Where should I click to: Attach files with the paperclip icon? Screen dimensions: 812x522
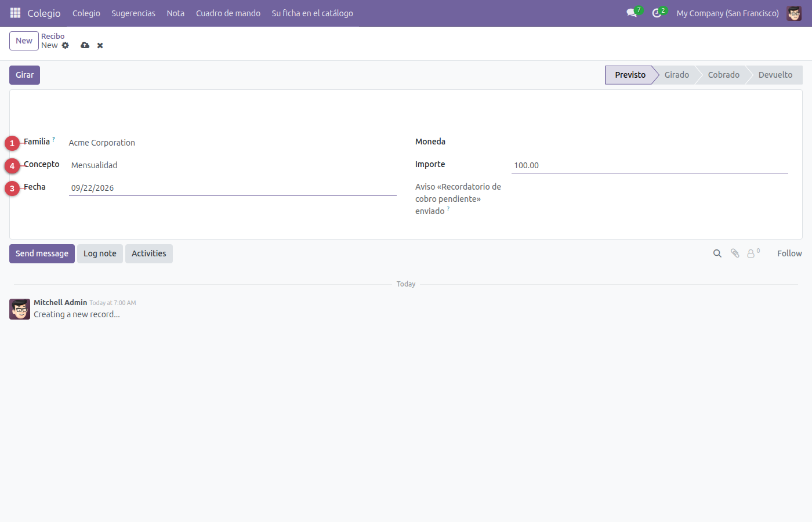pos(735,253)
